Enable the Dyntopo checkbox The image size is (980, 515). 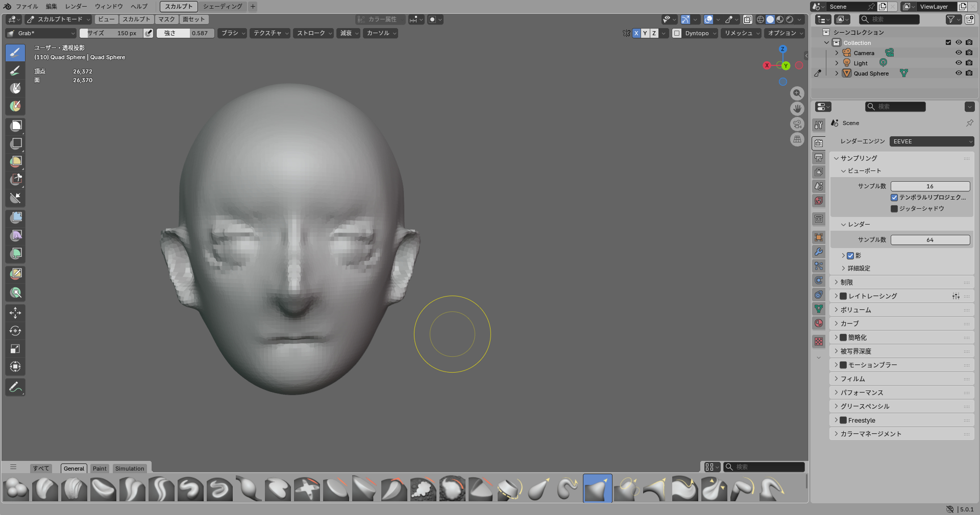(677, 33)
